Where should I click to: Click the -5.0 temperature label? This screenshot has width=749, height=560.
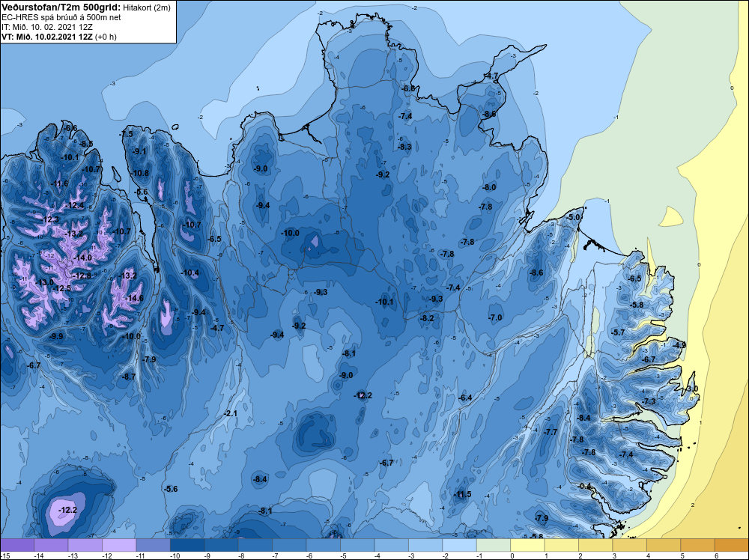pos(572,217)
